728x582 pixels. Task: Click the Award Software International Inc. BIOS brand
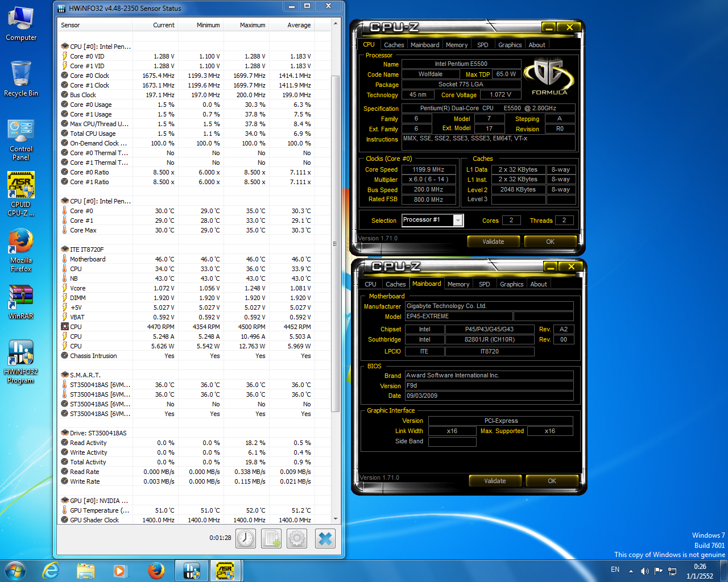(489, 376)
